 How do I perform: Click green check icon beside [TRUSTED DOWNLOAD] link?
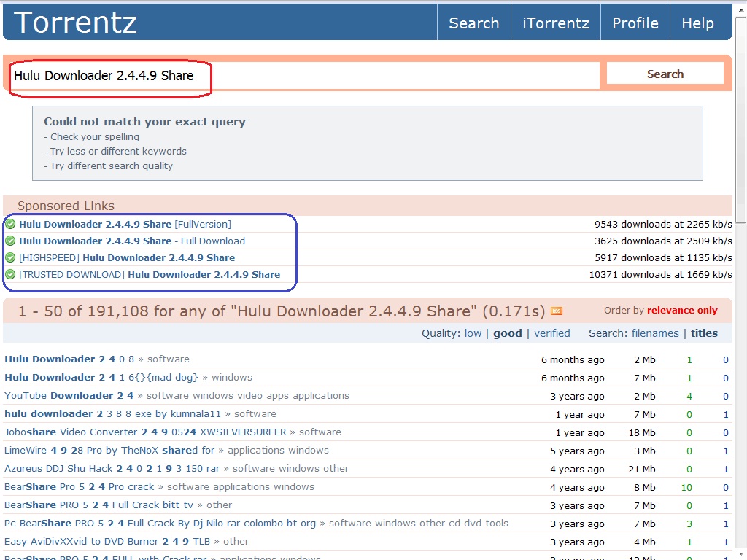tap(10, 274)
